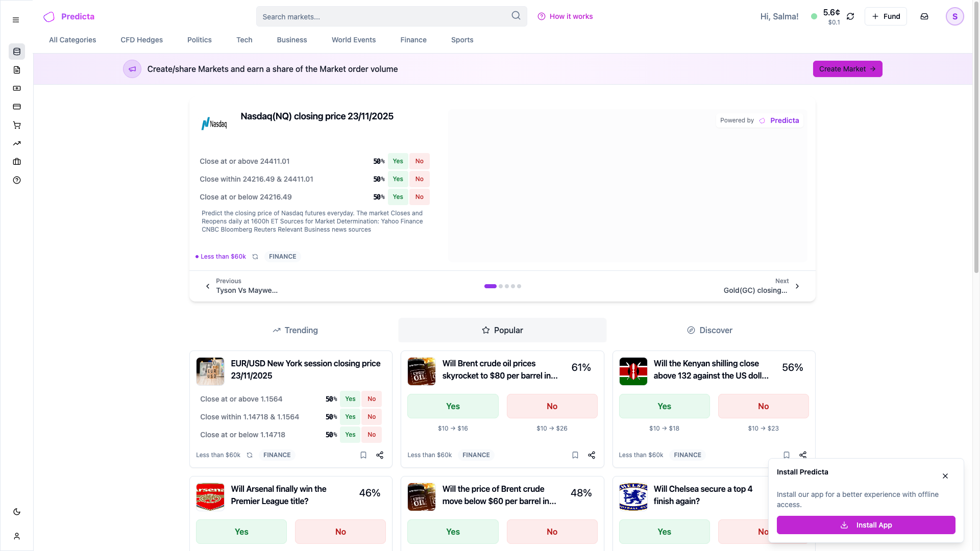Image resolution: width=980 pixels, height=551 pixels.
Task: Select Yes for Brent crude $80 prediction
Action: tap(452, 406)
